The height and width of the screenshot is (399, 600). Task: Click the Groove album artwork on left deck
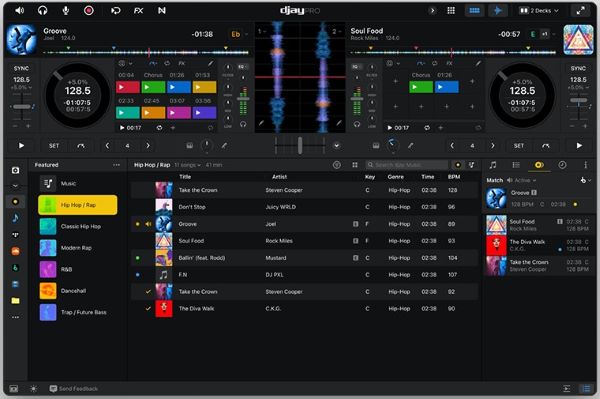(x=21, y=39)
